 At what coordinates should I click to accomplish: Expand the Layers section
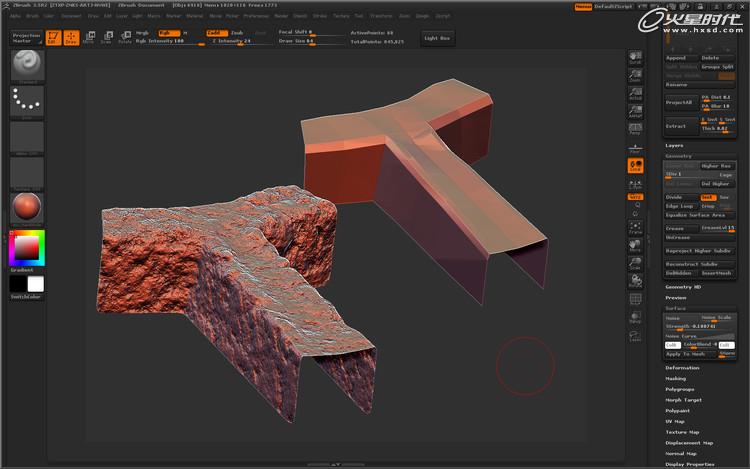(x=674, y=145)
